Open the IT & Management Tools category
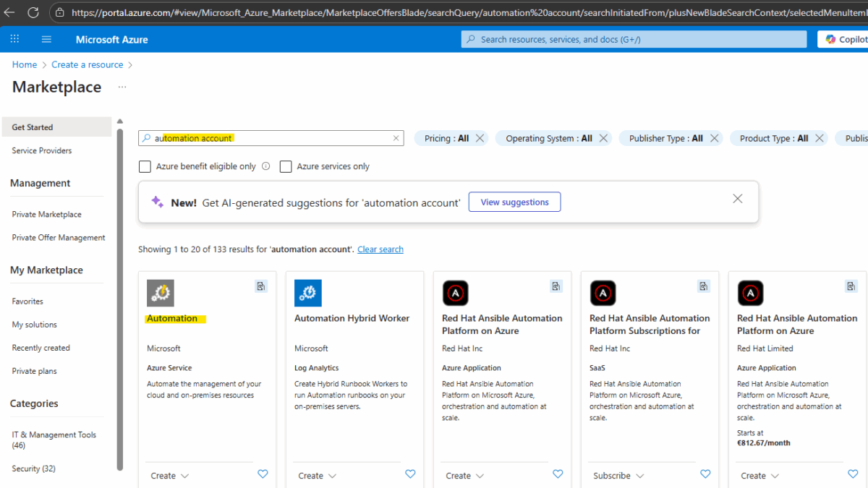This screenshot has height=488, width=868. click(x=54, y=435)
